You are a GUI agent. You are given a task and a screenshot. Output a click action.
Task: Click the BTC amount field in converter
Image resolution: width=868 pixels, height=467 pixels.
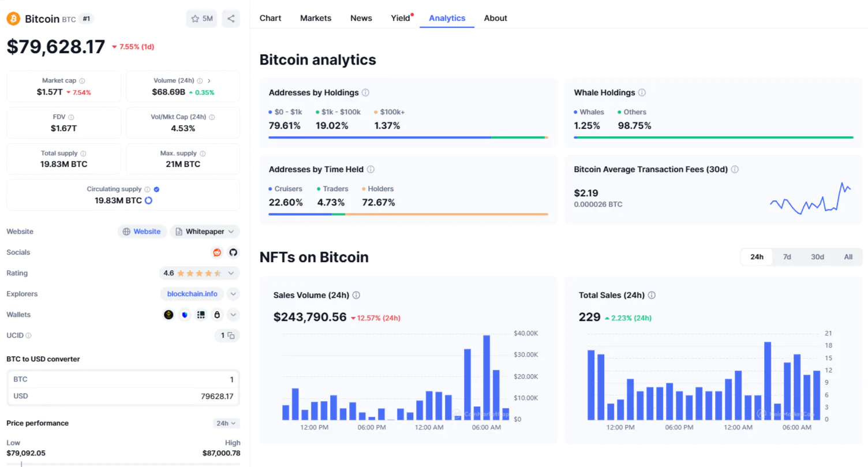(x=124, y=379)
